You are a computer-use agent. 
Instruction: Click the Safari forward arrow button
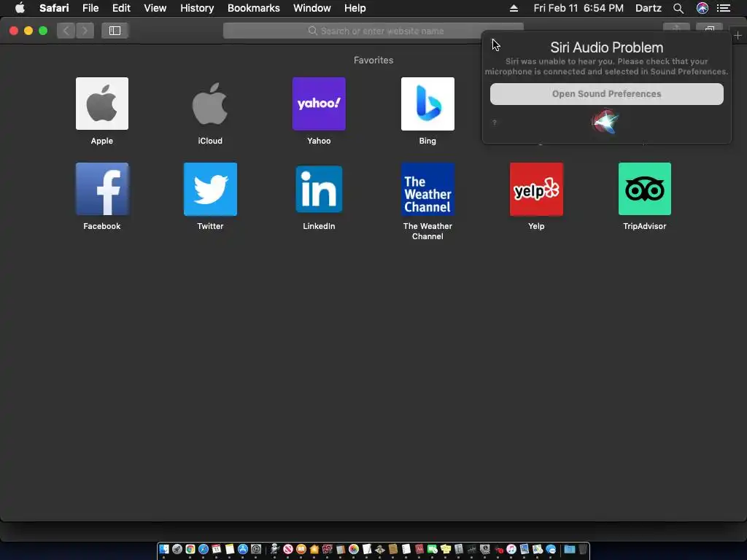point(85,31)
